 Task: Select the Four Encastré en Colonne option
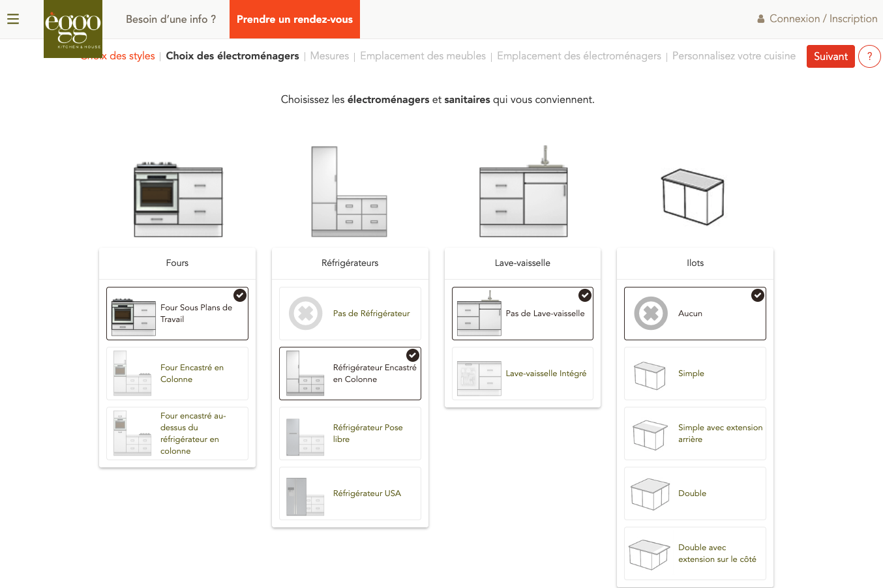[177, 373]
